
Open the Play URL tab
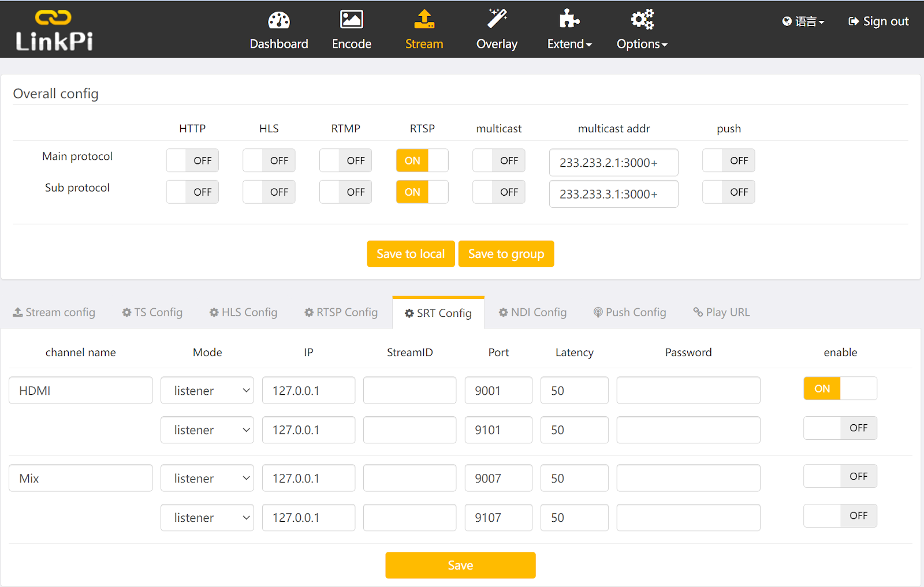[721, 312]
